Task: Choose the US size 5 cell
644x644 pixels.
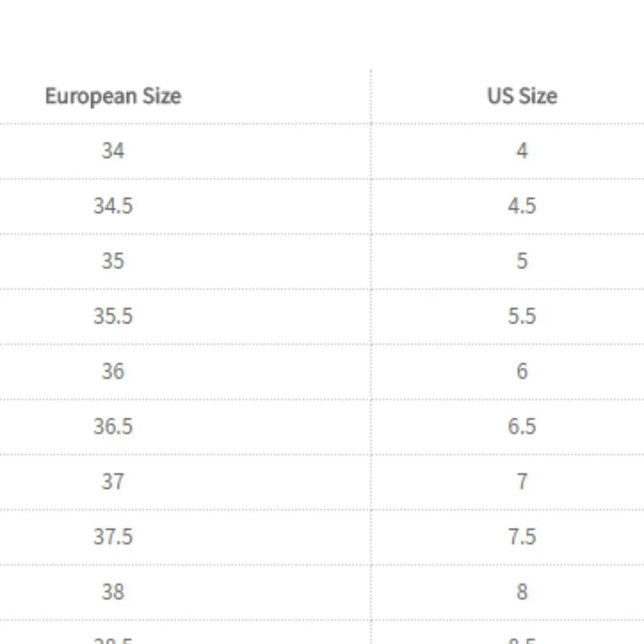Action: tap(522, 261)
